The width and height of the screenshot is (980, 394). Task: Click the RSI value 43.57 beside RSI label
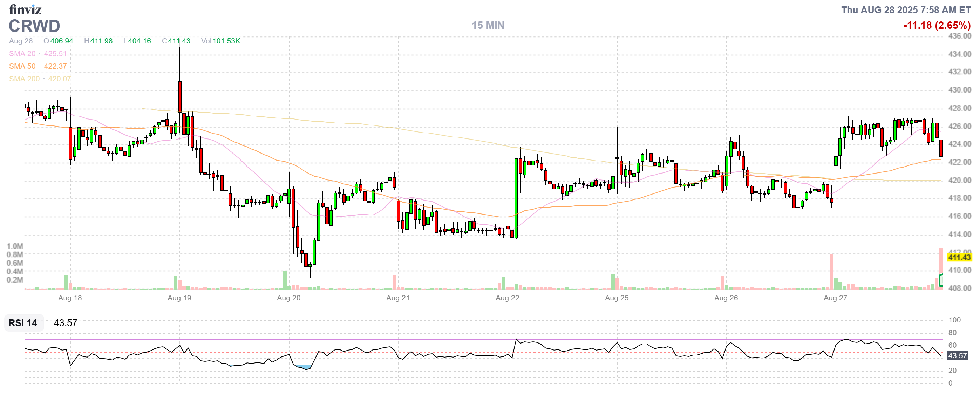click(66, 323)
